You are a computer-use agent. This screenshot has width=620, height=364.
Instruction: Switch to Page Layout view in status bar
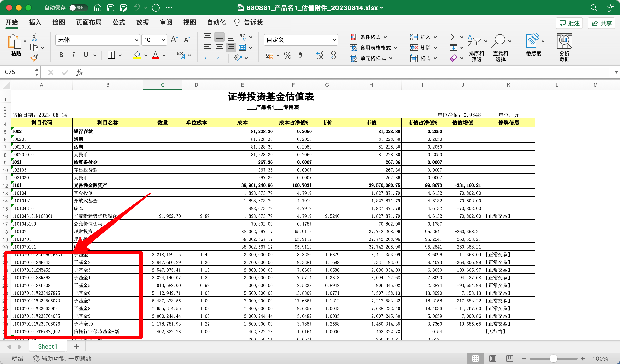pyautogui.click(x=493, y=358)
